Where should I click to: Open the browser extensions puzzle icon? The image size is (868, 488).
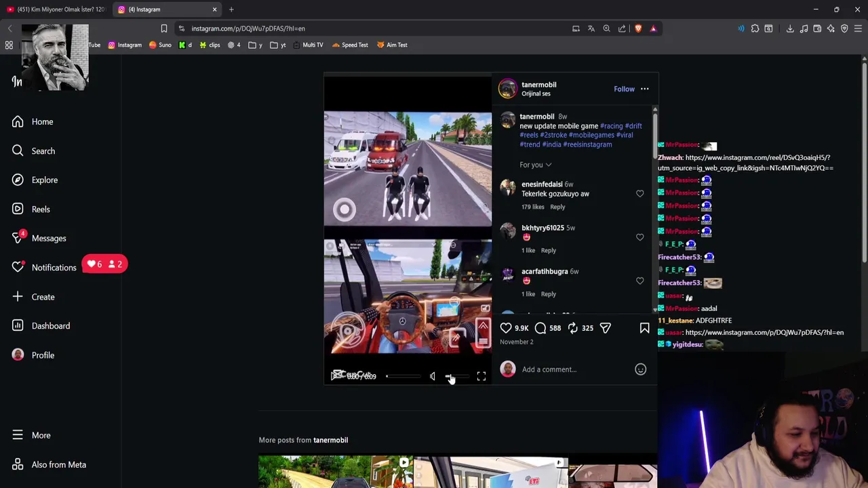[x=755, y=28]
